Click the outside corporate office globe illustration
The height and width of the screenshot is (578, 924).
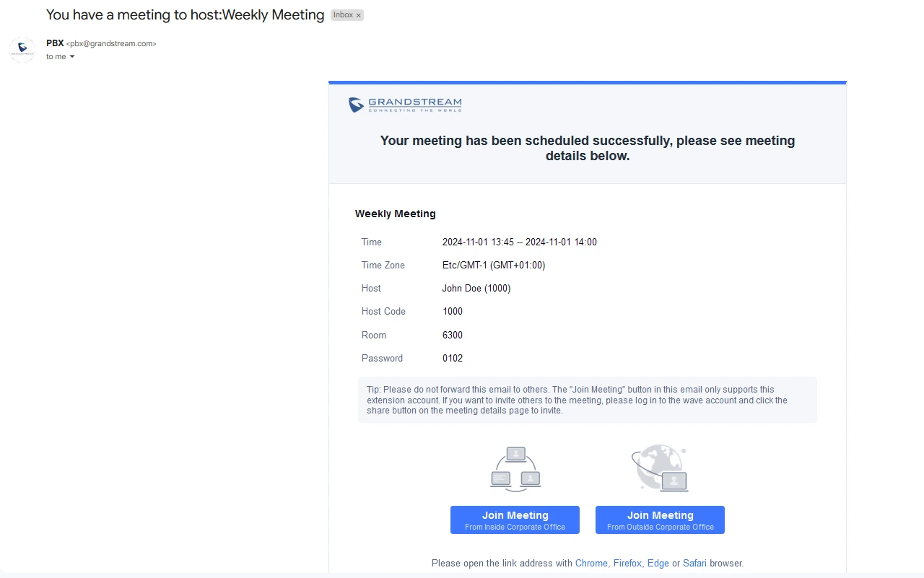tap(660, 468)
